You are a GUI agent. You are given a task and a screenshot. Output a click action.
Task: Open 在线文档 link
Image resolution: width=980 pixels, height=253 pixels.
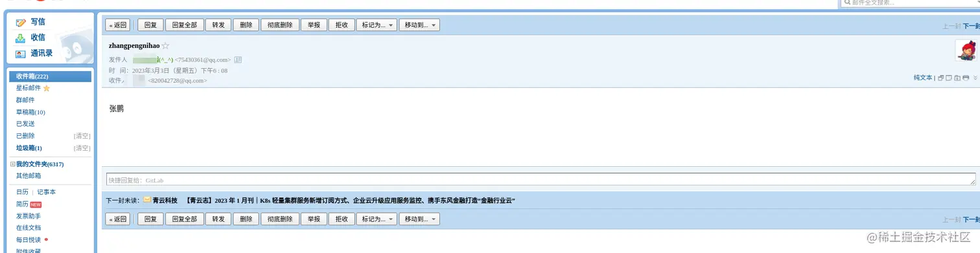29,228
